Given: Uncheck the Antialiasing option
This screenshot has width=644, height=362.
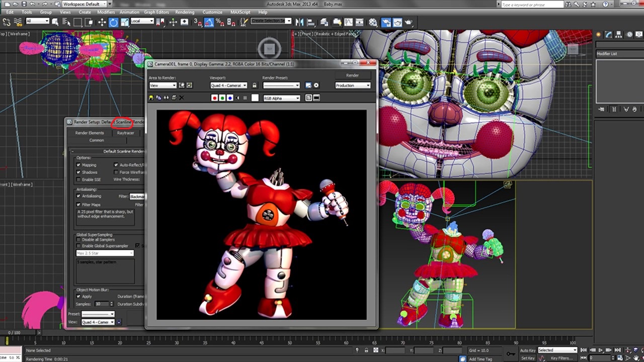Looking at the screenshot, I should (78, 196).
